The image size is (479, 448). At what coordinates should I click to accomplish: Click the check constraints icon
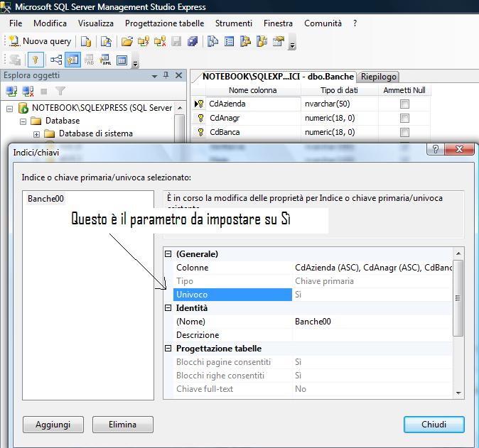(122, 60)
